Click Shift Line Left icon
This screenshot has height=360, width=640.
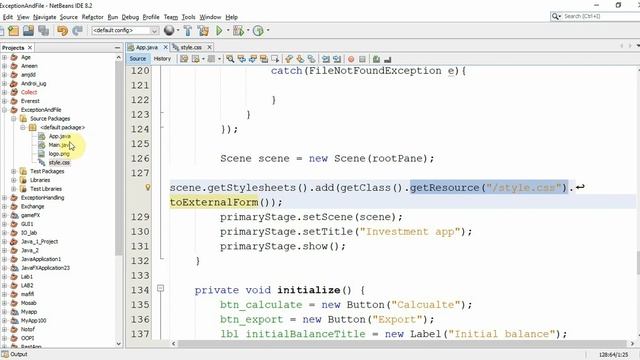(326, 59)
